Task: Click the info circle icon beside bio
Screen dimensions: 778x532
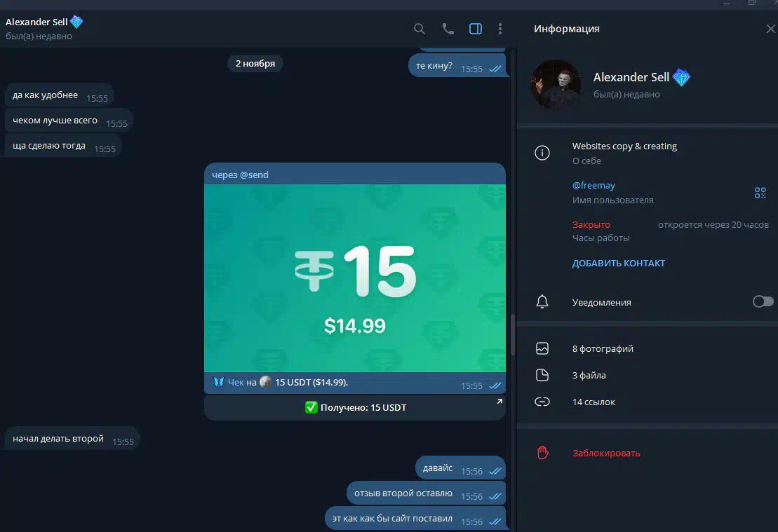Action: click(x=542, y=153)
